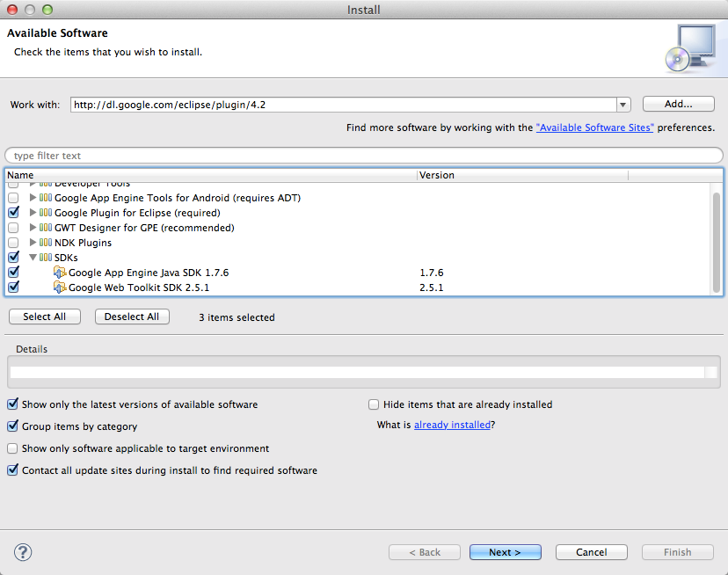Open the Available Software Sites link
Viewport: 728px width, 575px height.
click(595, 127)
